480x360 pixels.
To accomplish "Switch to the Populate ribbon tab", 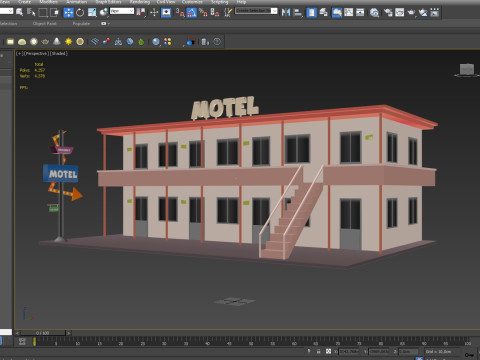I will pyautogui.click(x=81, y=24).
